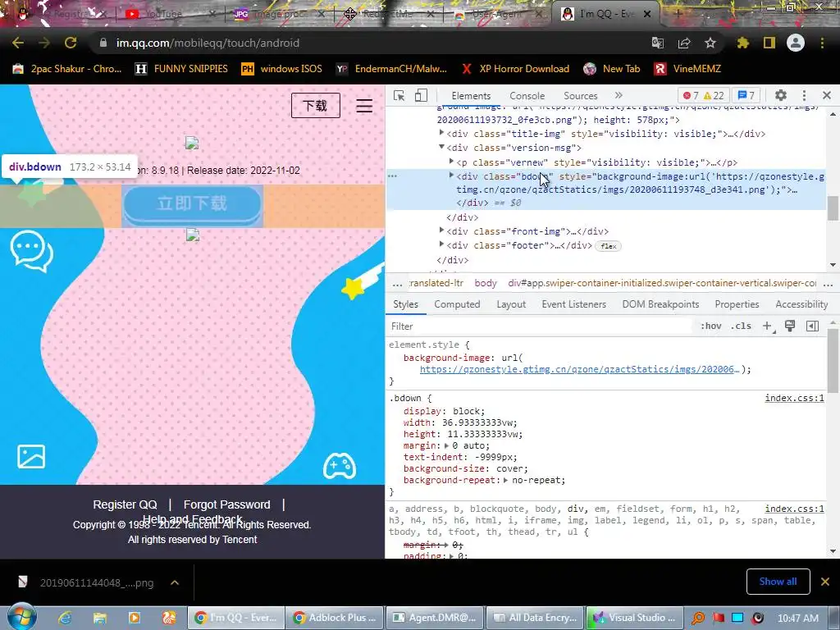The height and width of the screenshot is (630, 840).
Task: Click Show all downloads button
Action: click(x=778, y=582)
